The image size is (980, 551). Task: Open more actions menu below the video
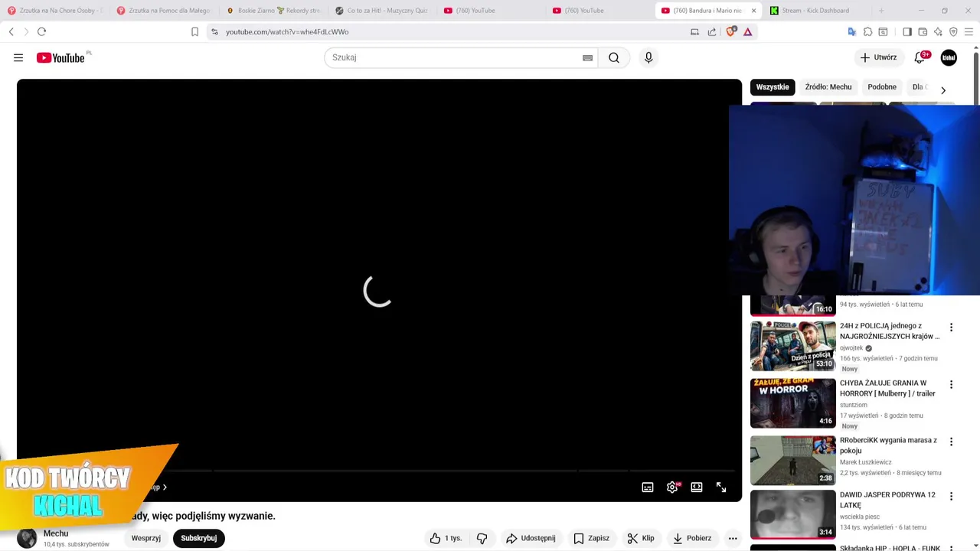coord(733,538)
